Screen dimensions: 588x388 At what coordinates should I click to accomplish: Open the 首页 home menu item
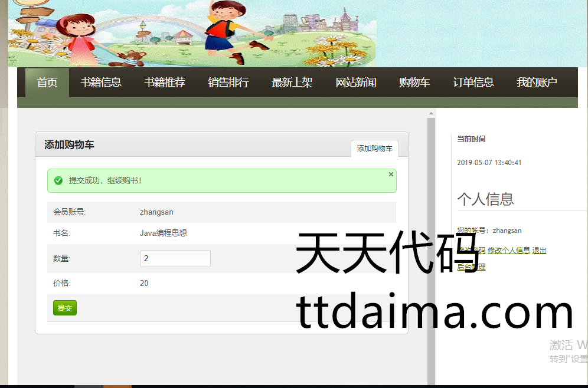pyautogui.click(x=47, y=83)
